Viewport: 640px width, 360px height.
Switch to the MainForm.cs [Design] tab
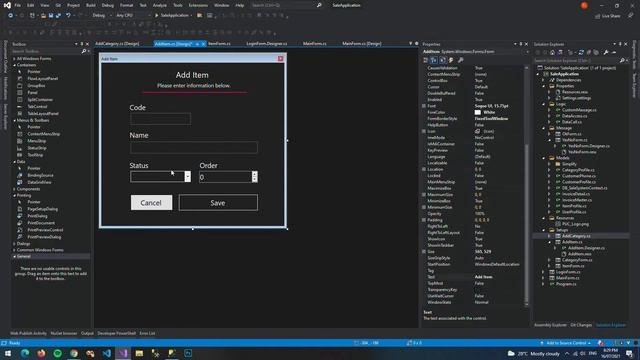click(362, 44)
